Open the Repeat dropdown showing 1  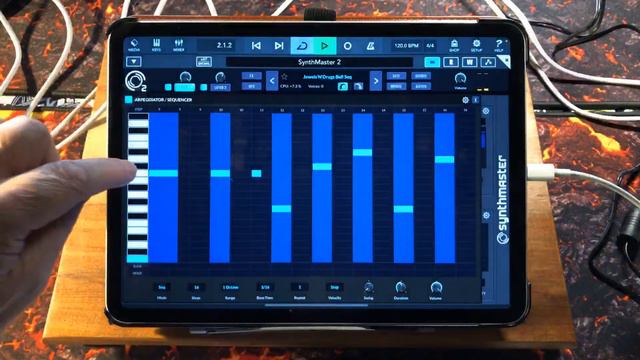coord(300,287)
